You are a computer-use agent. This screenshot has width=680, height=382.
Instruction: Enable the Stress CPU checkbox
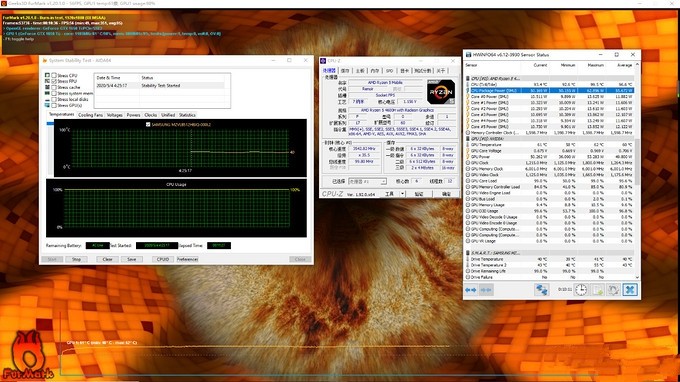[x=54, y=75]
